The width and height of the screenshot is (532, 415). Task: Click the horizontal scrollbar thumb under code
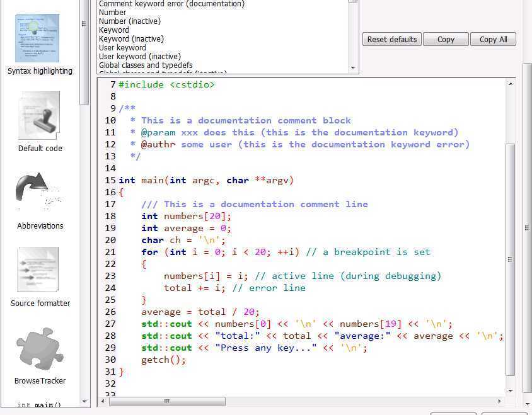[x=167, y=401]
